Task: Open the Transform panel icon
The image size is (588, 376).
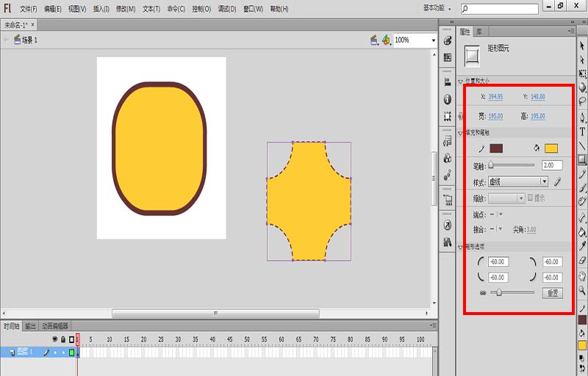Action: point(448,116)
